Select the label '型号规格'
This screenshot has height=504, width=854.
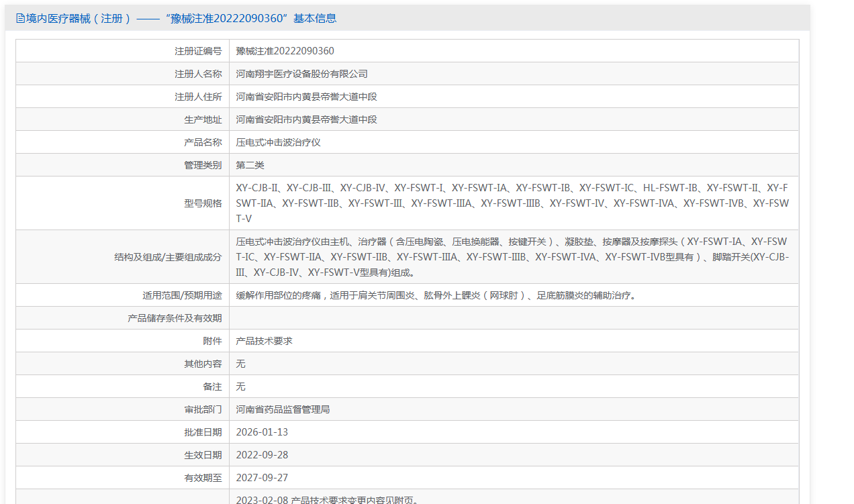pos(203,203)
